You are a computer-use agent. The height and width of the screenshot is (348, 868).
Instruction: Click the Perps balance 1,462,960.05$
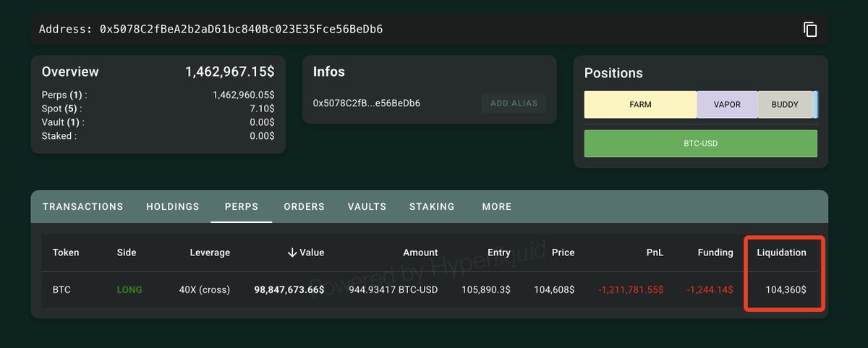243,95
